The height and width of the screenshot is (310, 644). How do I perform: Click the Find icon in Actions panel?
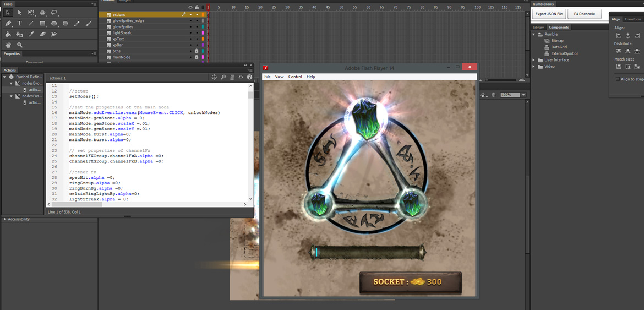tap(223, 78)
